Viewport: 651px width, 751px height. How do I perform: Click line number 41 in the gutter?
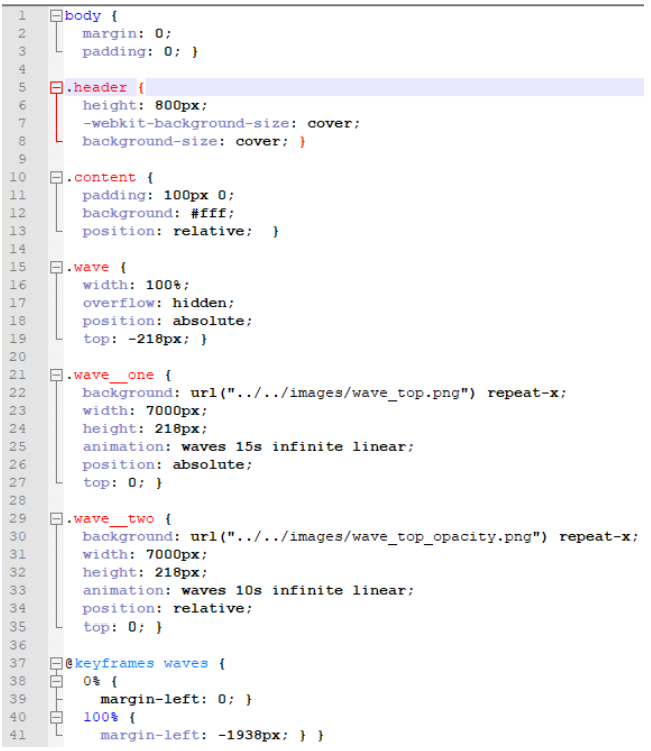(18, 735)
